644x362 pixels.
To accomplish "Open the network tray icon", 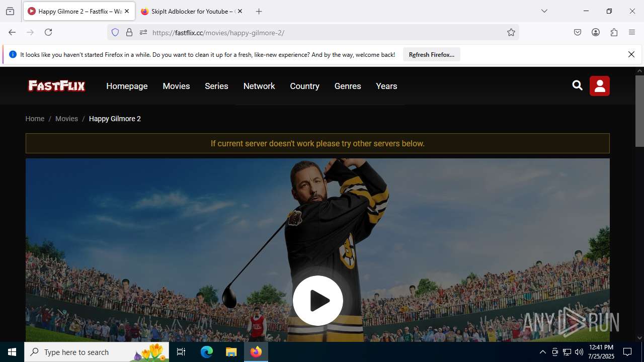I will 567,352.
